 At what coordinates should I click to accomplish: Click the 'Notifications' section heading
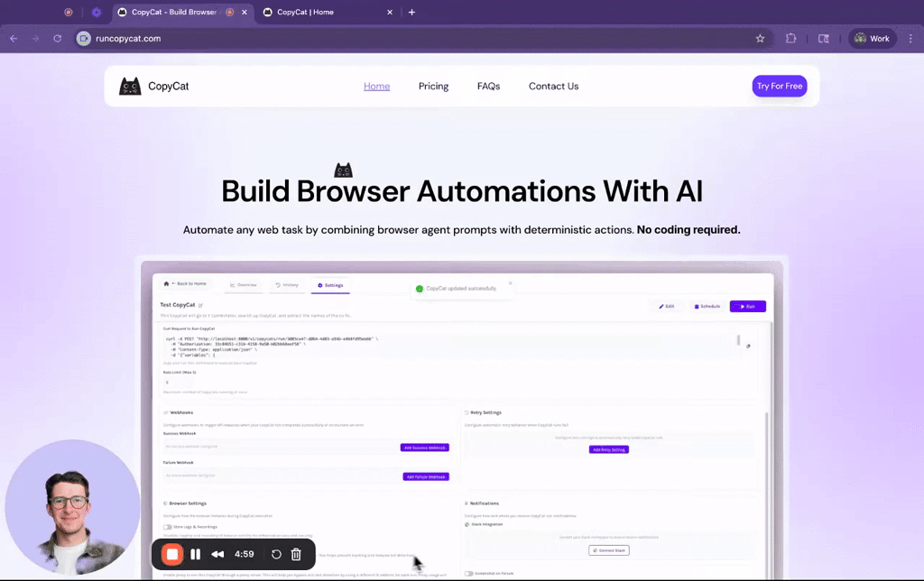click(x=485, y=503)
